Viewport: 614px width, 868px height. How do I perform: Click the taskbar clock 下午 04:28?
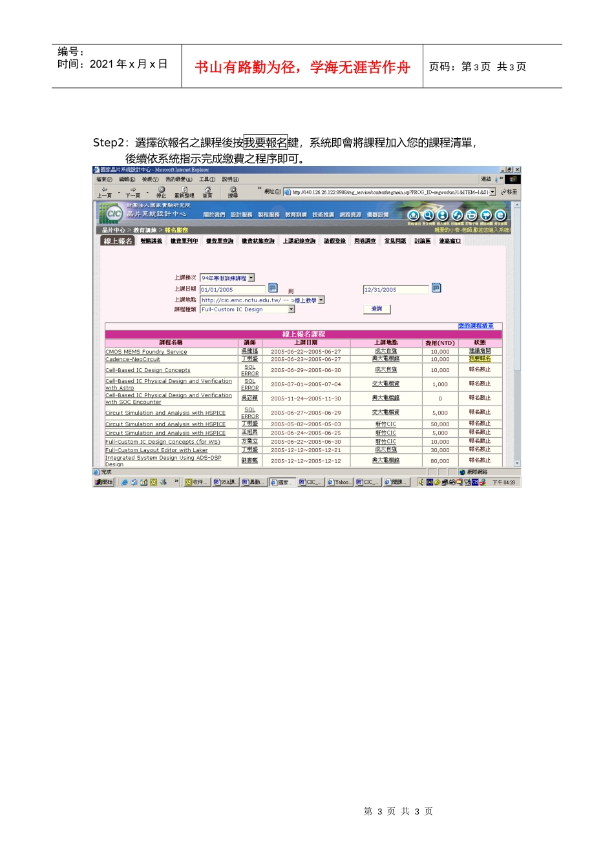504,482
